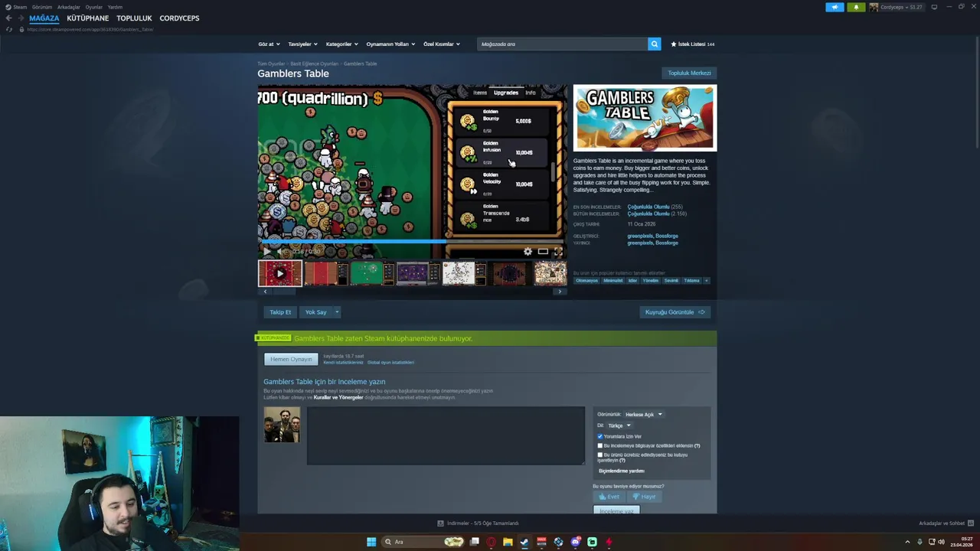Image resolution: width=980 pixels, height=551 pixels.
Task: Switch to the KÜTÜPHANE tab
Action: click(88, 18)
